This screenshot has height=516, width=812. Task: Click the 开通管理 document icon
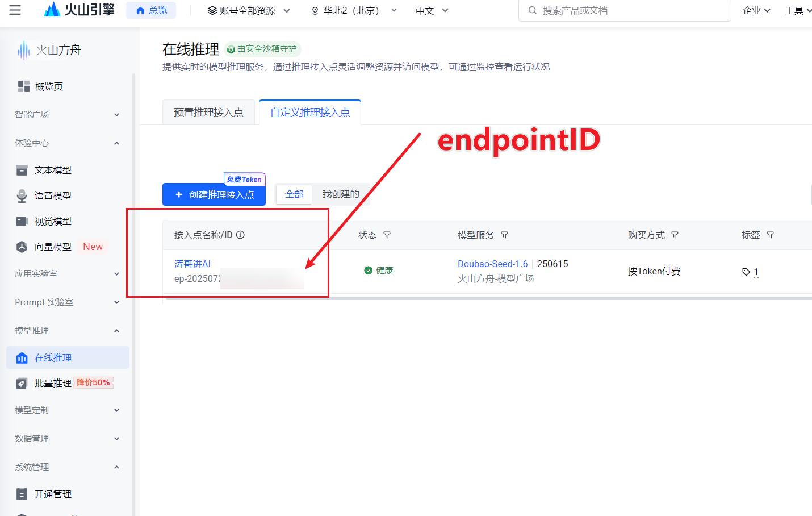pyautogui.click(x=22, y=494)
